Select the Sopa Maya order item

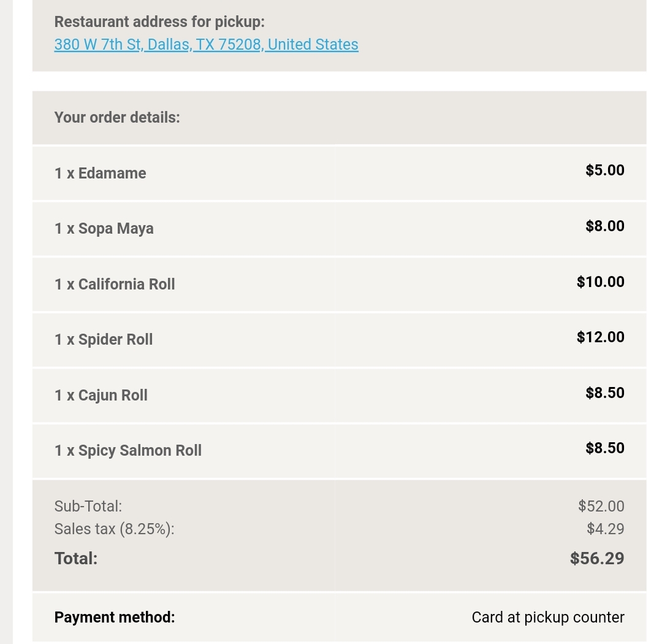pyautogui.click(x=104, y=228)
